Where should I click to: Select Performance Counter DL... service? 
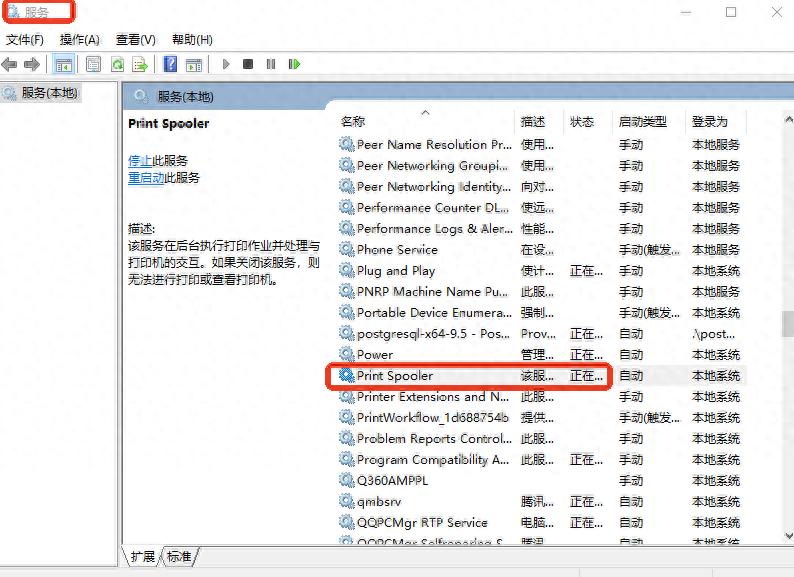pyautogui.click(x=542, y=208)
